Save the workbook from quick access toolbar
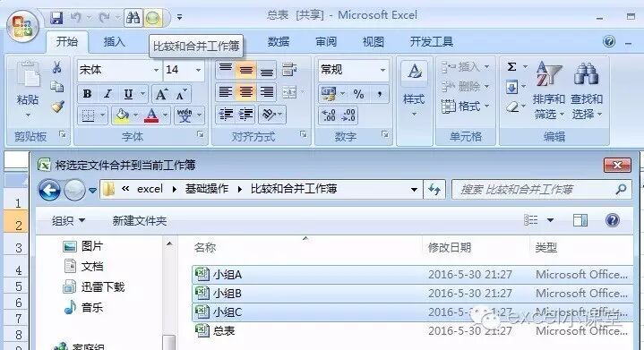This screenshot has width=644, height=350. click(56, 18)
